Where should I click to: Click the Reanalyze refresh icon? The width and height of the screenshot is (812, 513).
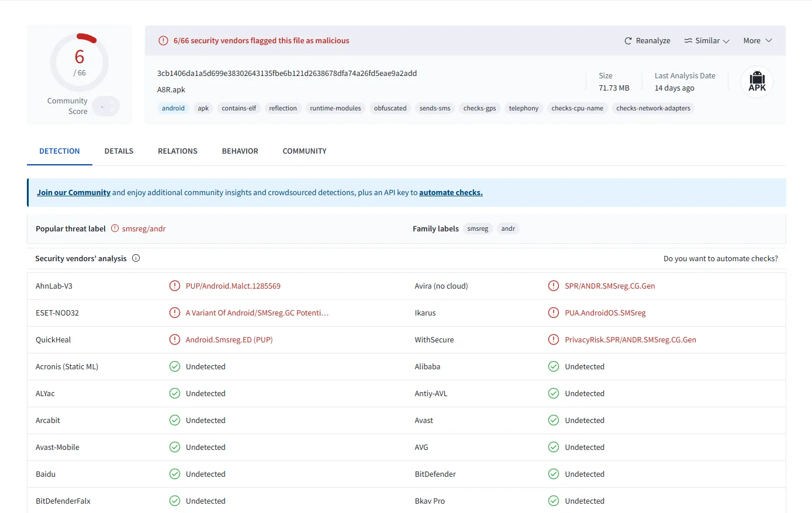pyautogui.click(x=628, y=41)
